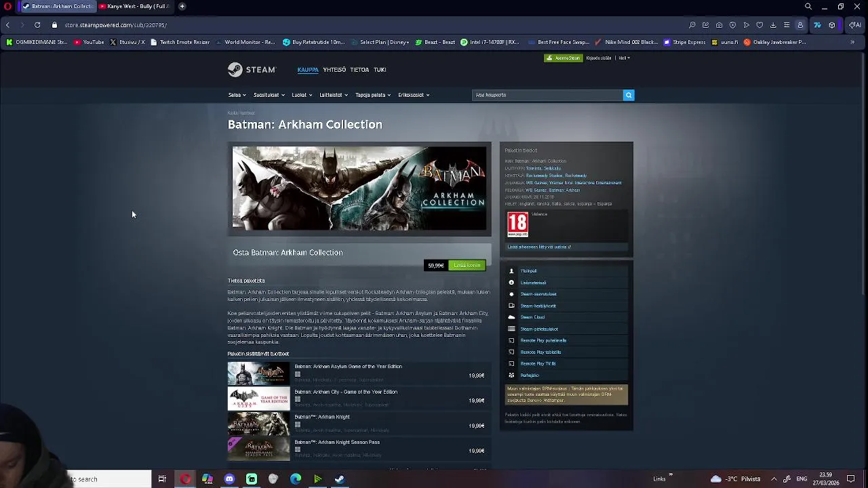The width and height of the screenshot is (868, 488).
Task: Click the Perhejako family sharing icon
Action: 511,375
